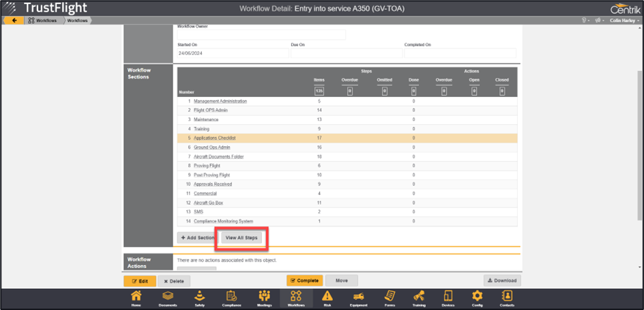Open the Management Administration section link
Image resolution: width=644 pixels, height=310 pixels.
point(220,101)
